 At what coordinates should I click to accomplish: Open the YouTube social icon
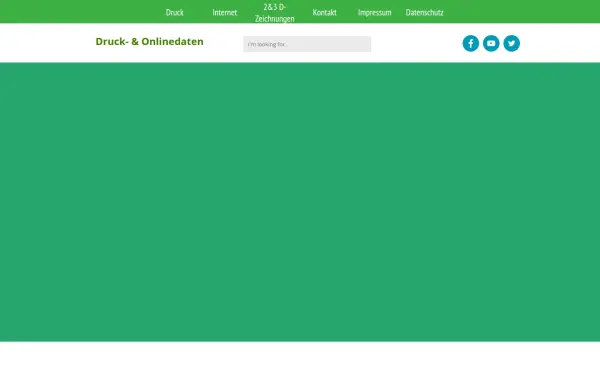click(x=491, y=43)
